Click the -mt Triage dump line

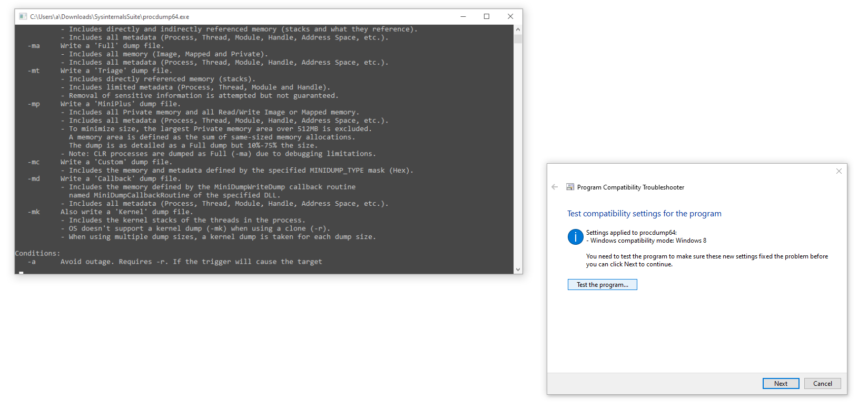click(100, 71)
